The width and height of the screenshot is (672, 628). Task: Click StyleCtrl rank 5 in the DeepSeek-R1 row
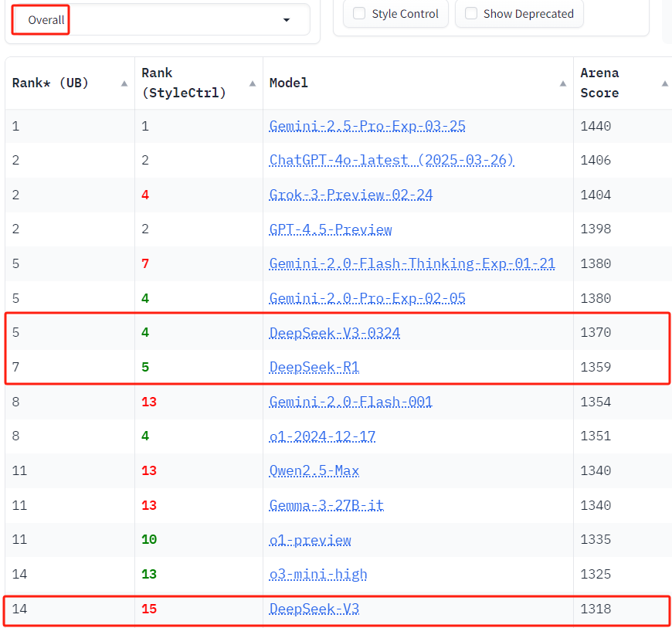(145, 368)
